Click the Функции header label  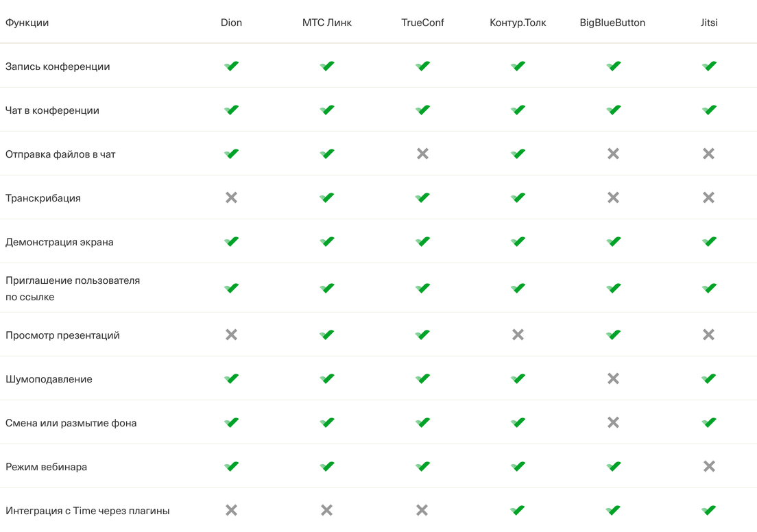tap(27, 23)
